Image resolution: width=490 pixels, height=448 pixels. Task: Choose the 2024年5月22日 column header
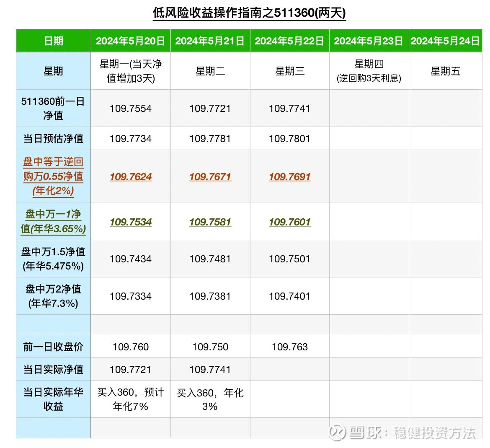(x=289, y=41)
